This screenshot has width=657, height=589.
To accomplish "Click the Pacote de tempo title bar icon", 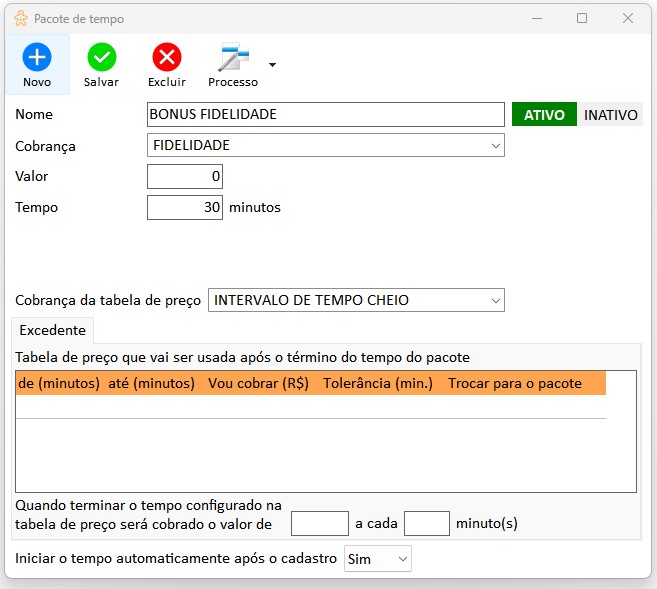I will [x=20, y=19].
